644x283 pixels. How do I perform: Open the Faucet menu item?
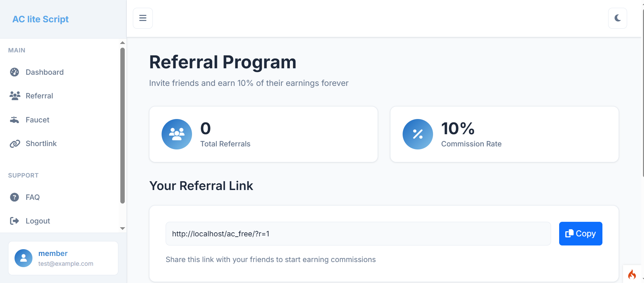point(38,120)
